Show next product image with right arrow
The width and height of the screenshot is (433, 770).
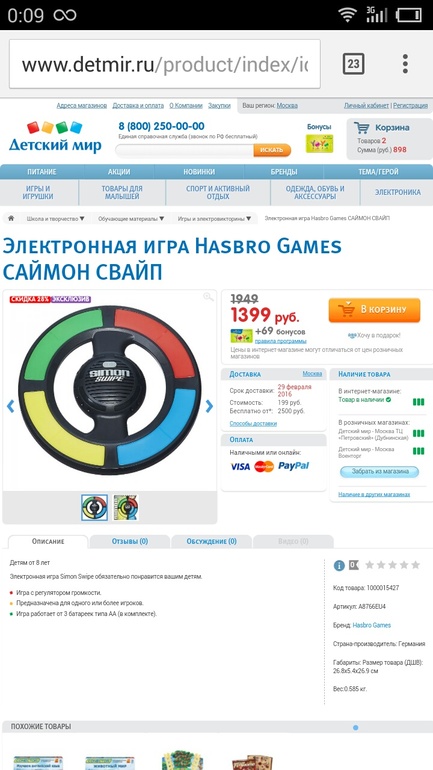(x=209, y=406)
